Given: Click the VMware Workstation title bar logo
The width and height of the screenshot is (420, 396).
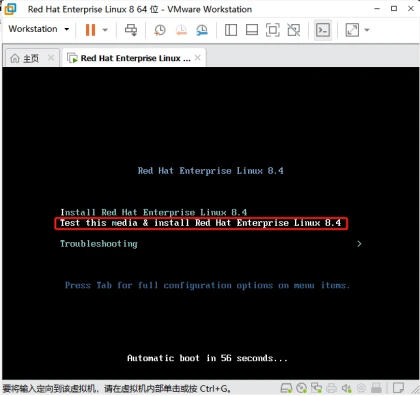Looking at the screenshot, I should (10, 9).
